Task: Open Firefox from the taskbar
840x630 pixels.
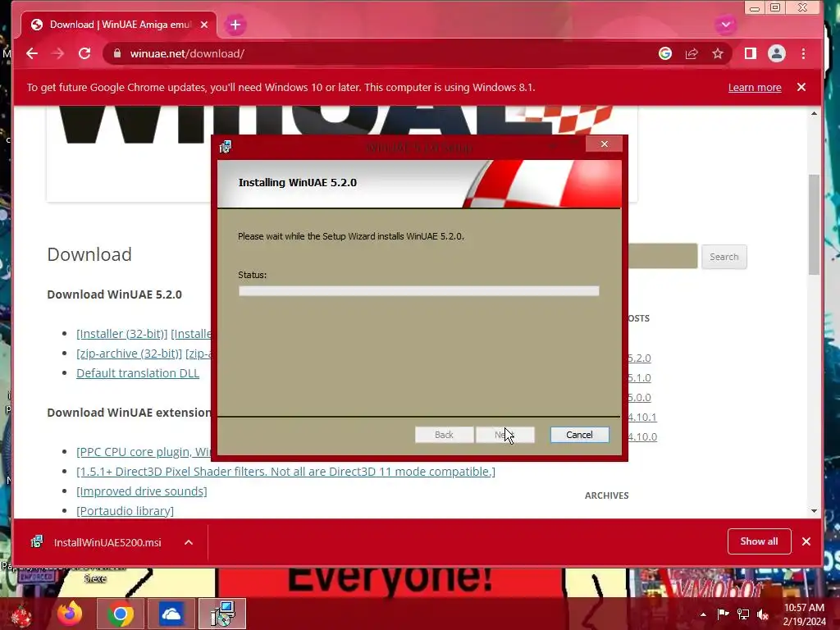Action: 71,614
